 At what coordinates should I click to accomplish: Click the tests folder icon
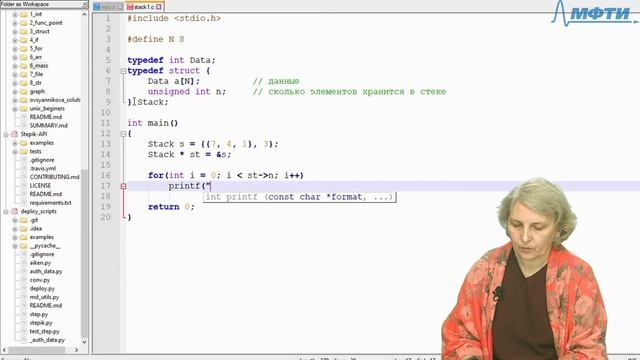[x=24, y=151]
